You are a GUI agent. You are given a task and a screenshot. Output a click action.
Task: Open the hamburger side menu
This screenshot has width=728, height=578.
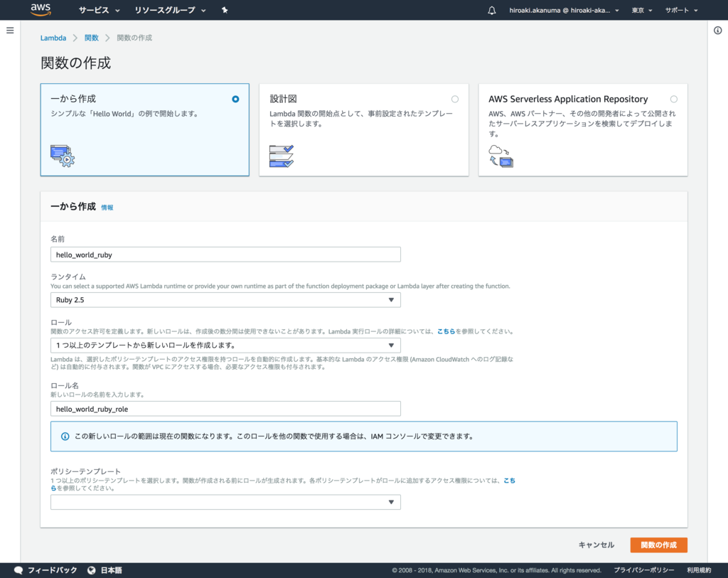pos(10,31)
